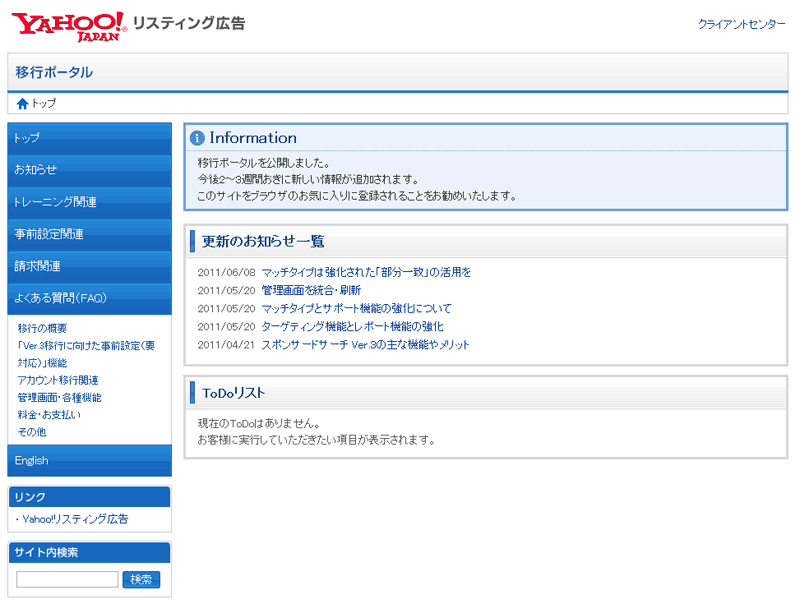This screenshot has height=604, width=800.
Task: Switch to English version
Action: tap(89, 461)
